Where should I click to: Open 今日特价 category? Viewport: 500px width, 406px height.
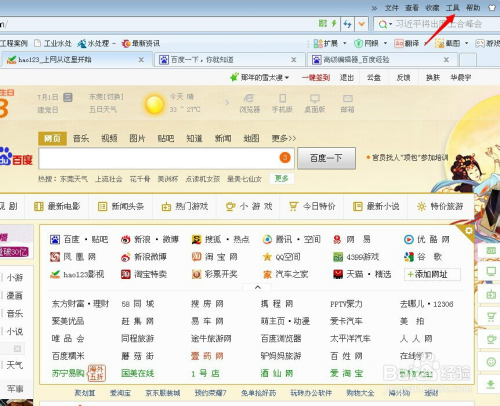tap(312, 206)
